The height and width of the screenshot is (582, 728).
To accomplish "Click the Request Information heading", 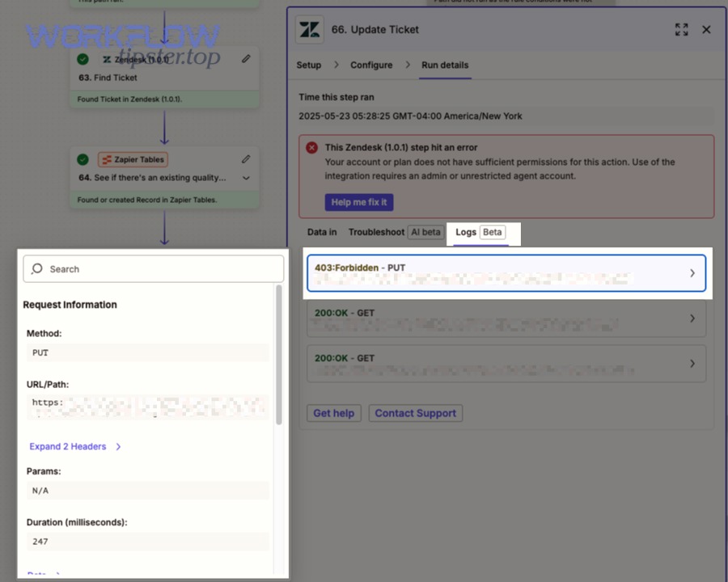I will (70, 305).
